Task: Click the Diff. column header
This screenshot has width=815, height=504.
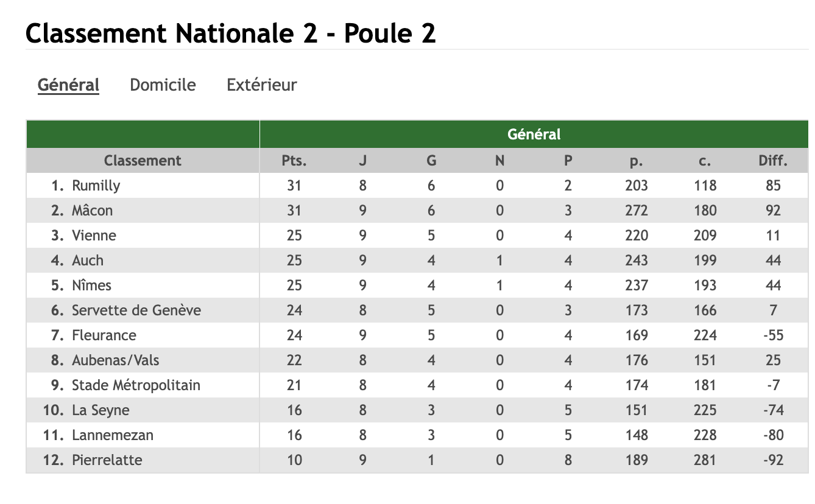Action: [773, 161]
